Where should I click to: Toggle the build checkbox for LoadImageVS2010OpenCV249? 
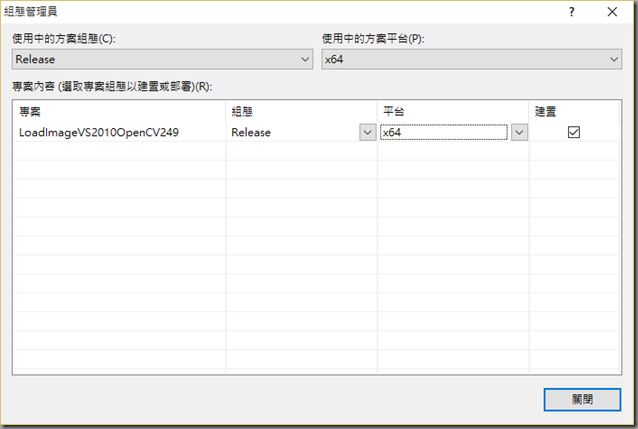pos(574,132)
